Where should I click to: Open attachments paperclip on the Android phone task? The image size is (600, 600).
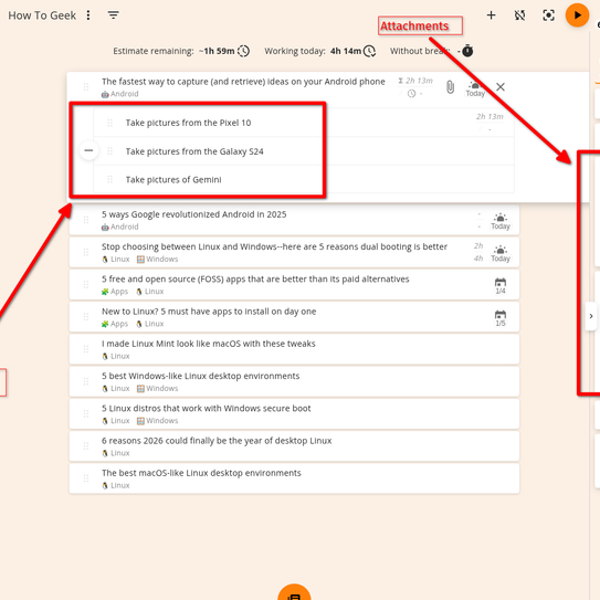coord(450,87)
